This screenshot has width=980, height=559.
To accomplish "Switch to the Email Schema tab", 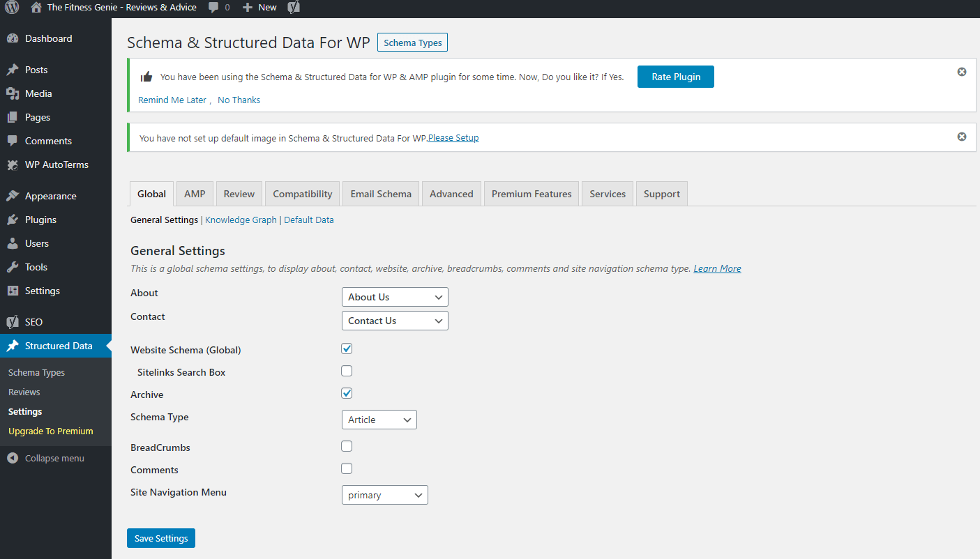I will click(x=381, y=194).
